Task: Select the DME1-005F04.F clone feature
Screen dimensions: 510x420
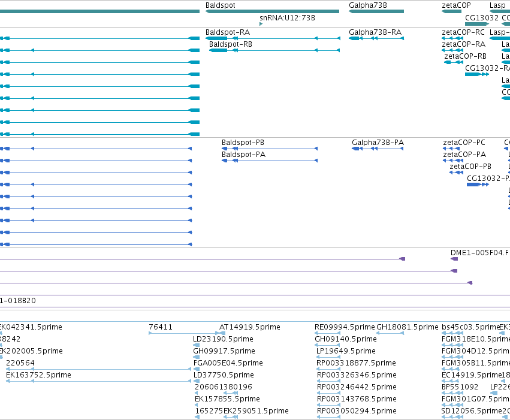Action: pyautogui.click(x=454, y=259)
